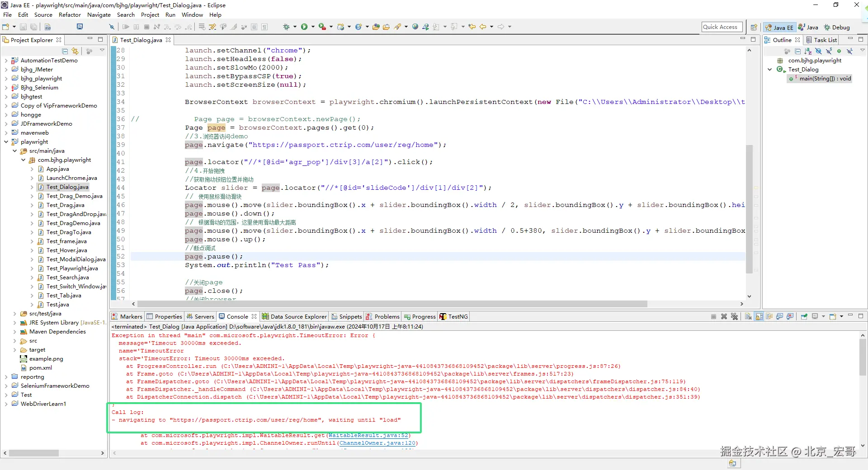Toggle Hide Local Types in Outline
868x470 pixels.
(849, 51)
